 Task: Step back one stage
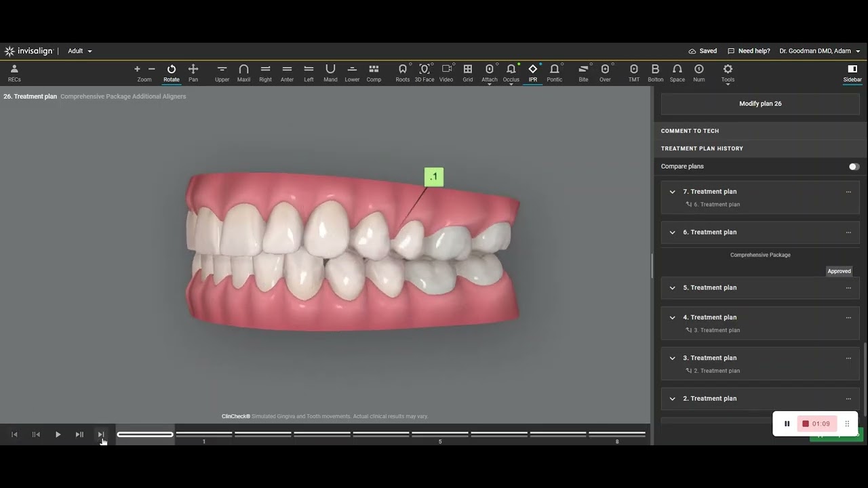(x=36, y=434)
